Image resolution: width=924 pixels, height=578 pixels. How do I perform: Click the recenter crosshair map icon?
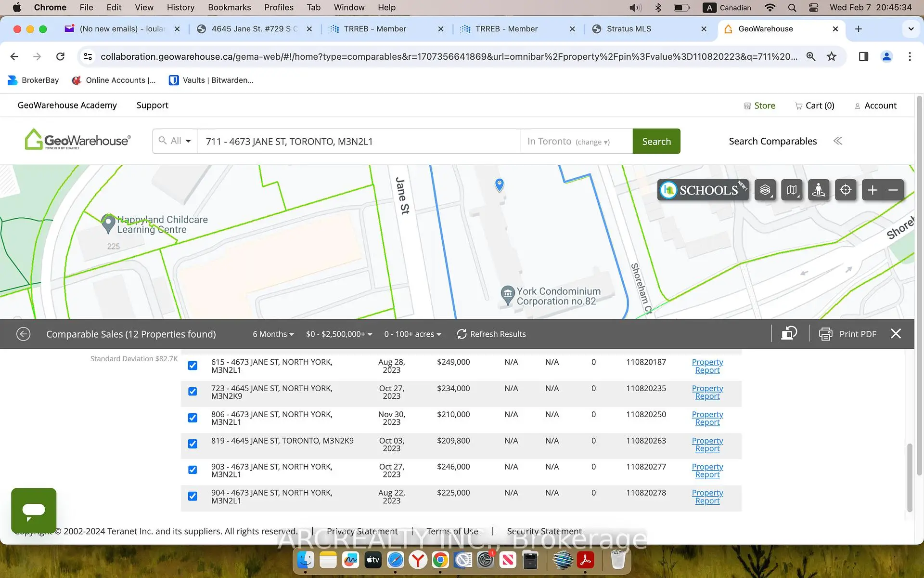coord(846,190)
